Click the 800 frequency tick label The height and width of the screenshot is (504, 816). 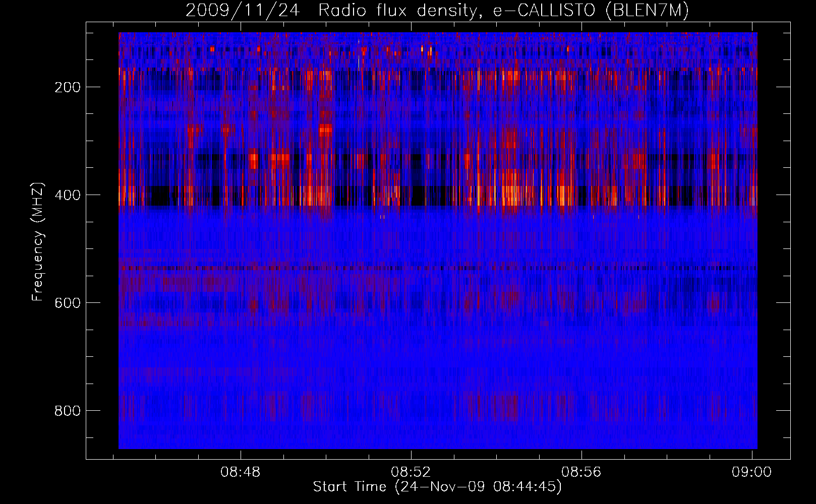68,411
